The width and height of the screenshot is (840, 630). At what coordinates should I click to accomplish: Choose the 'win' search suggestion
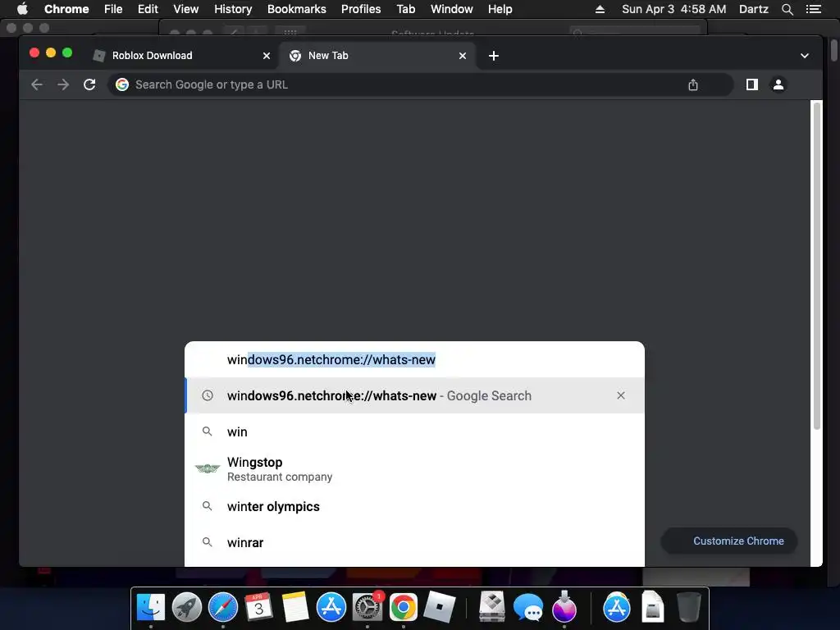point(414,431)
